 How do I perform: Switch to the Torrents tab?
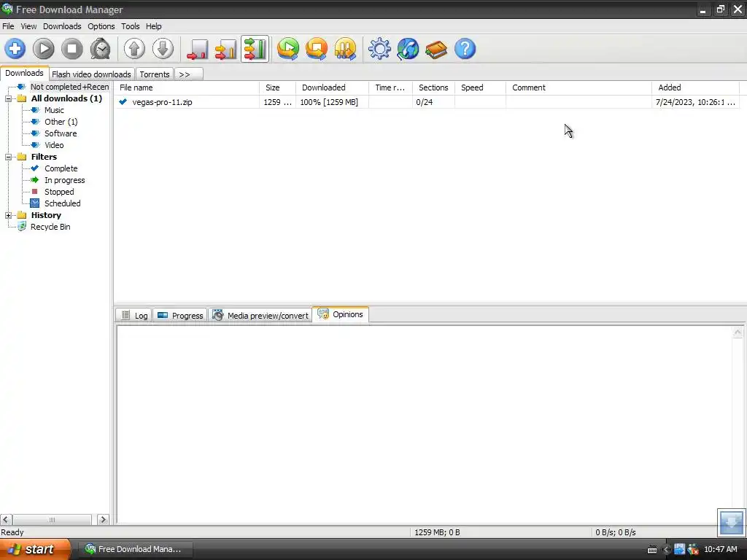click(x=155, y=74)
